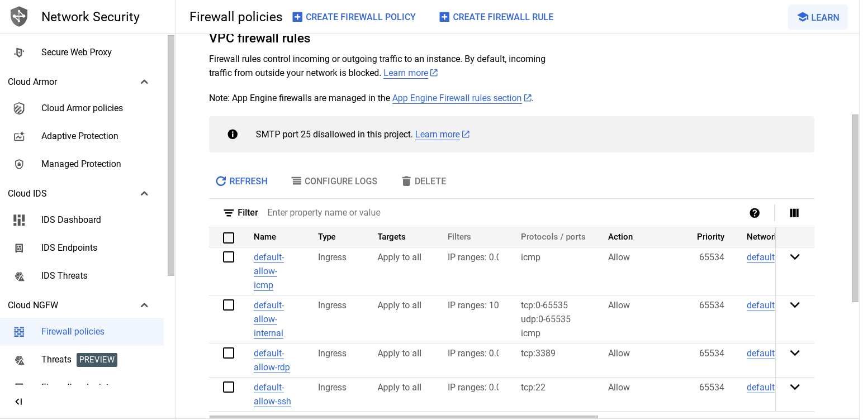Open the column display options icon
Screen dimensions: 868x420
pyautogui.click(x=794, y=213)
